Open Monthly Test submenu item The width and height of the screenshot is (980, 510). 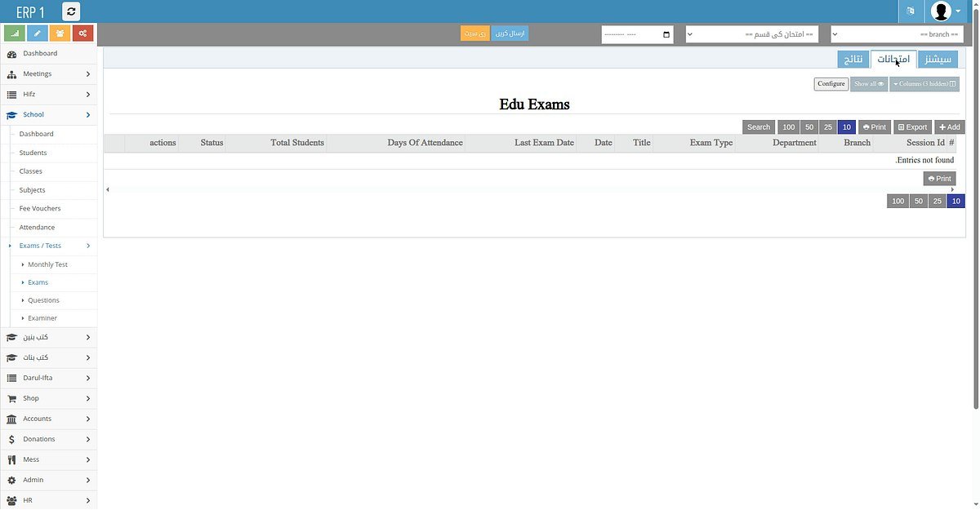click(x=48, y=264)
